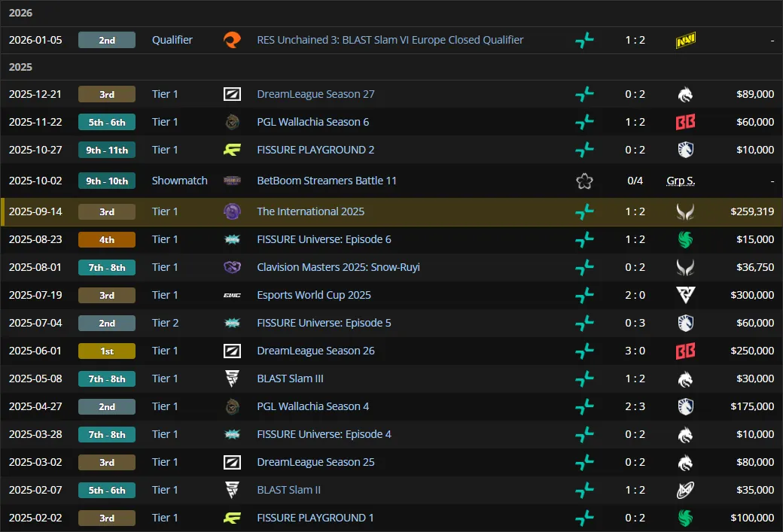
Task: Click the 2 : 3 score cell
Action: point(635,407)
